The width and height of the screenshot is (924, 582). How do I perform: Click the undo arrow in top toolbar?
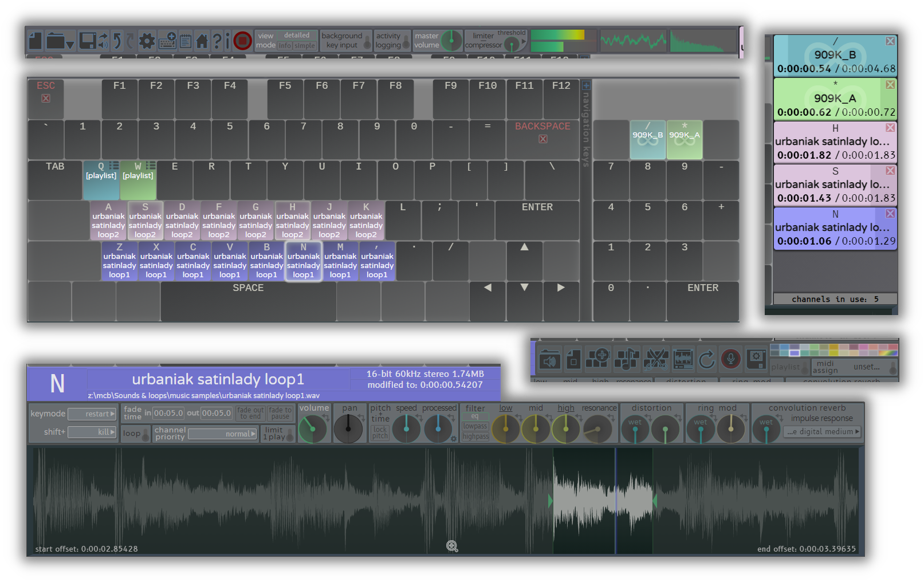[x=117, y=41]
